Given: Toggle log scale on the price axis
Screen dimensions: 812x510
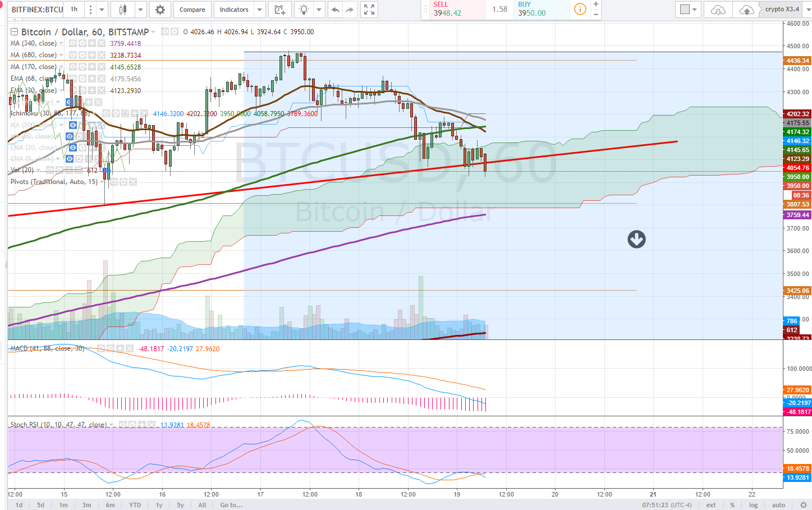Looking at the screenshot, I should (754, 505).
